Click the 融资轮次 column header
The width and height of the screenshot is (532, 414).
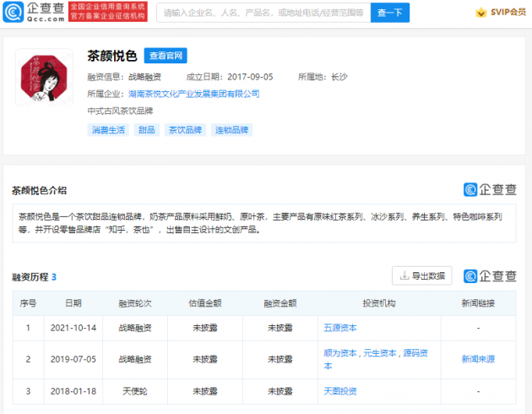tap(135, 303)
